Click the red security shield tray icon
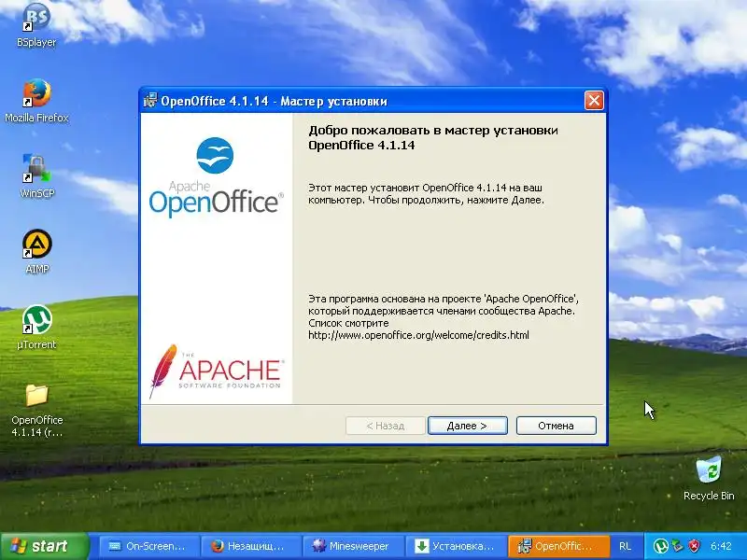This screenshot has width=747, height=560. coord(695,546)
